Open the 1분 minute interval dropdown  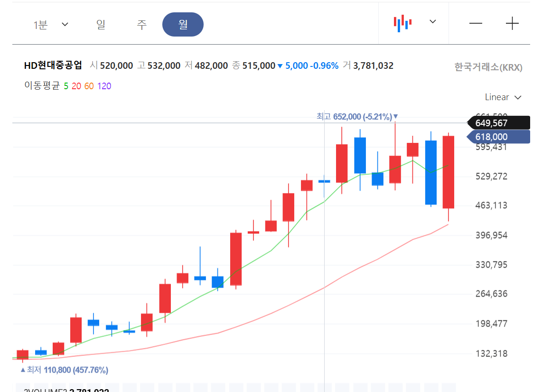pyautogui.click(x=51, y=25)
